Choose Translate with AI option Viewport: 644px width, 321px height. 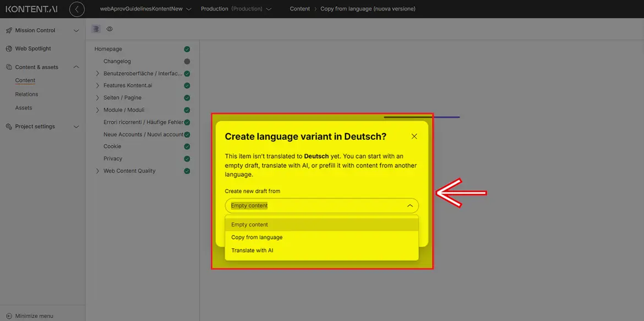tap(252, 251)
